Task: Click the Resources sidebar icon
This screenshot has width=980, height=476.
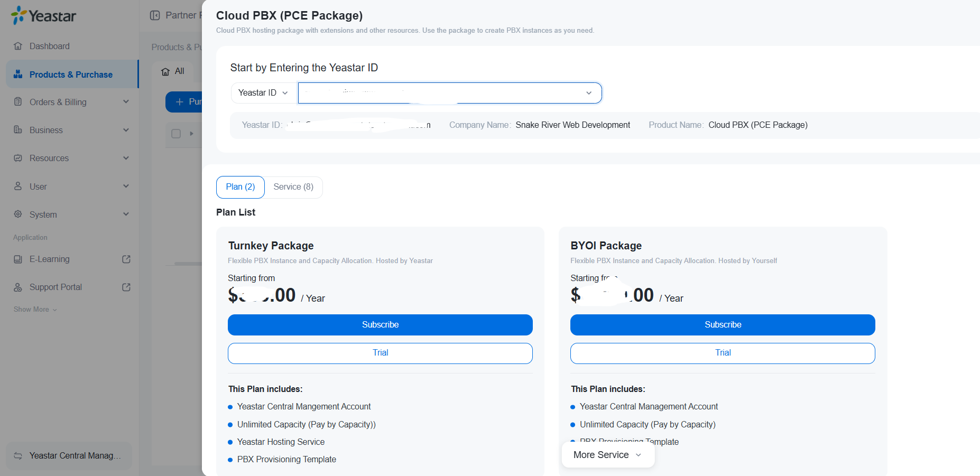Action: tap(18, 158)
